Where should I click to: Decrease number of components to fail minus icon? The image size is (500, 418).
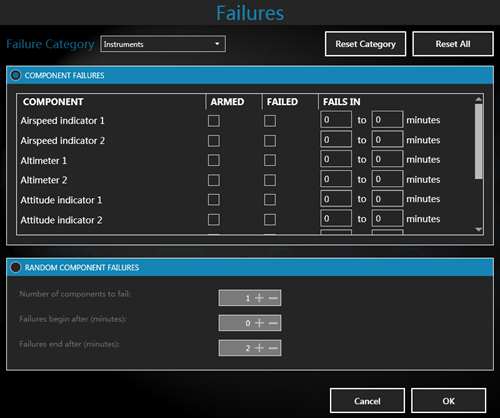pos(273,298)
